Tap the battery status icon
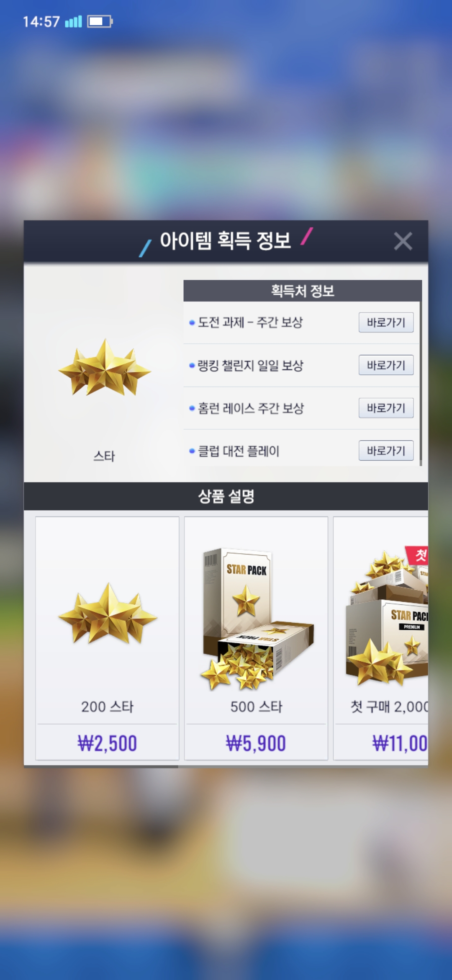The image size is (452, 980). 100,21
